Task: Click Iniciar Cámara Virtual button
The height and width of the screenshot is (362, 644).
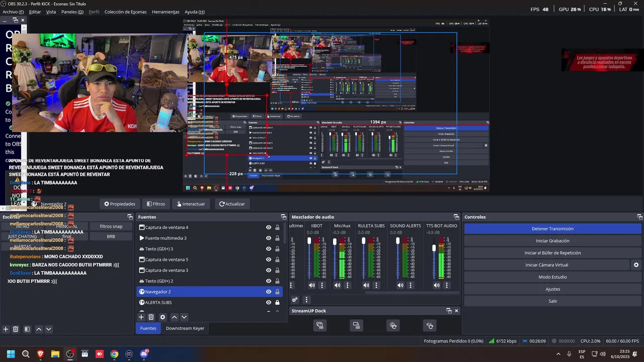Action: (x=547, y=265)
